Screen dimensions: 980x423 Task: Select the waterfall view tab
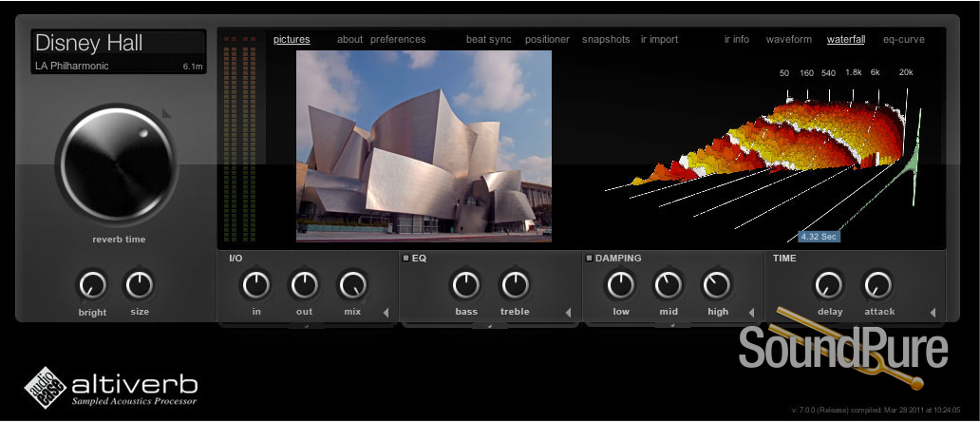pyautogui.click(x=845, y=39)
